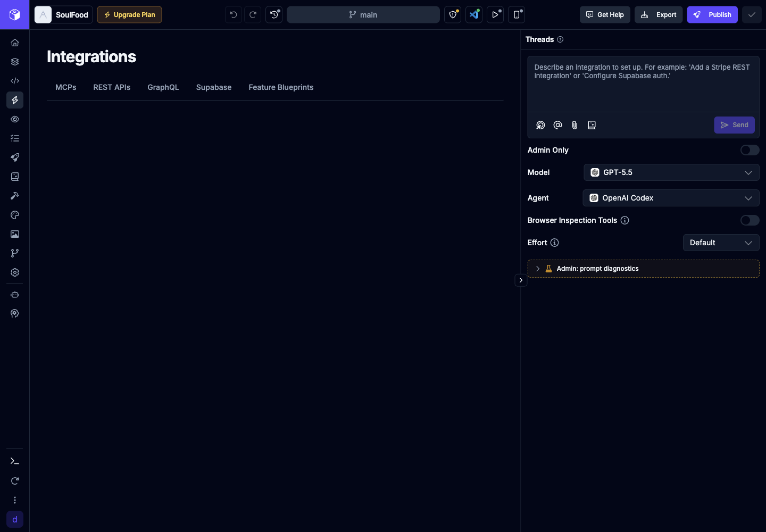Open the hammer build sidebar icon

coord(15,196)
